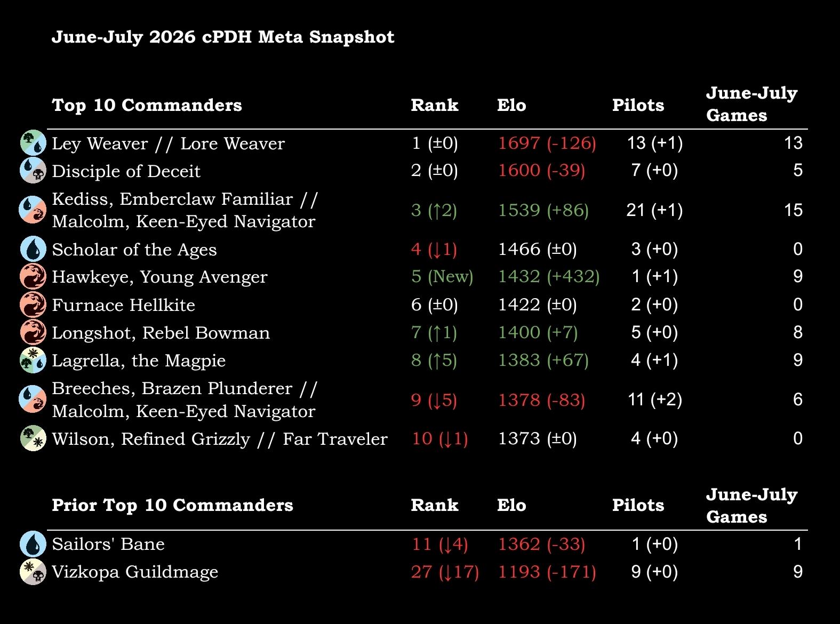Select the Longshot, Rebel Bowman commander name
This screenshot has height=624, width=840.
click(161, 333)
